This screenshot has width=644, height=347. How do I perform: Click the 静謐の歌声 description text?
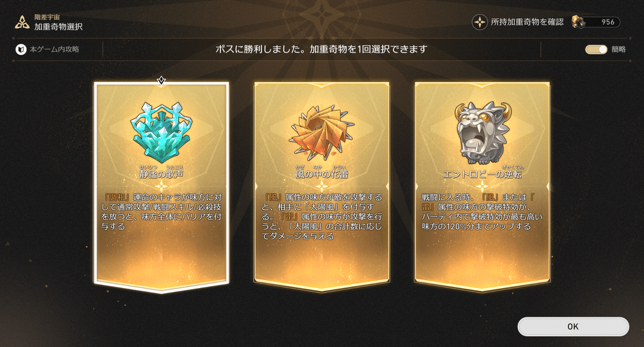click(x=162, y=212)
